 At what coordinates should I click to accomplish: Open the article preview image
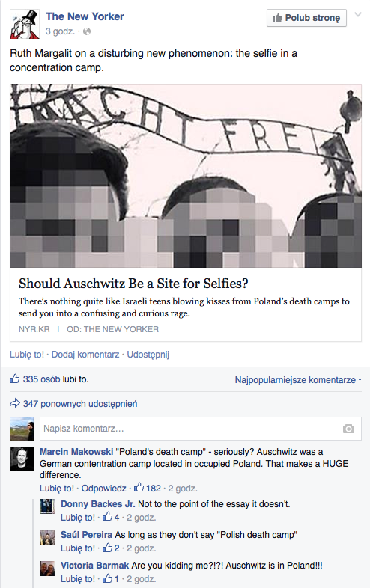pyautogui.click(x=186, y=176)
